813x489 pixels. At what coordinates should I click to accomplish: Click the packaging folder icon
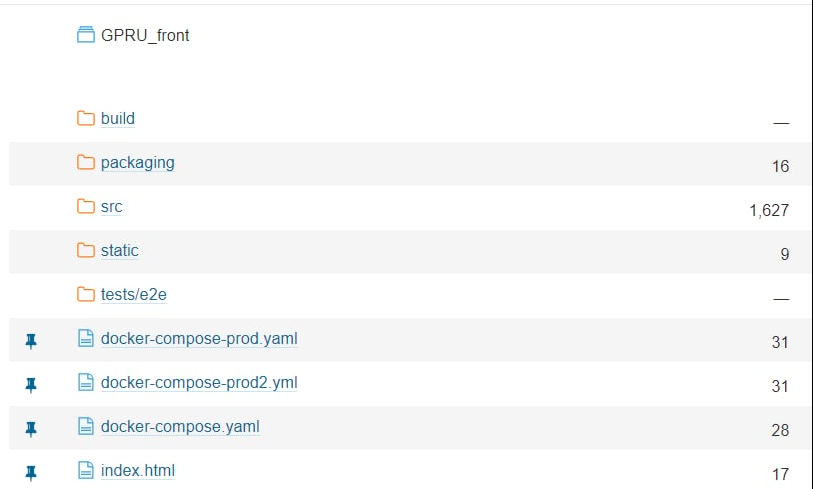86,162
